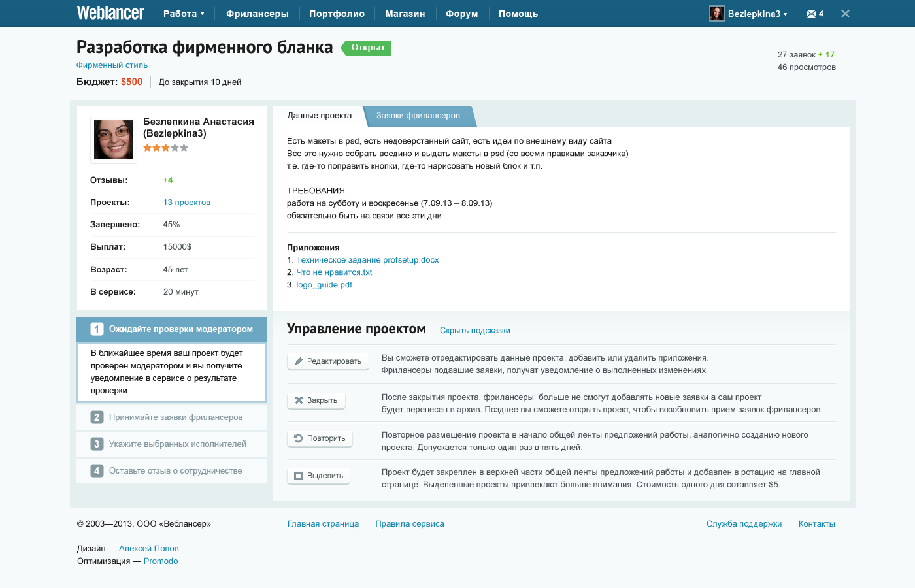Click the X icon in top bar
Viewport: 915px width, 588px height.
click(845, 14)
